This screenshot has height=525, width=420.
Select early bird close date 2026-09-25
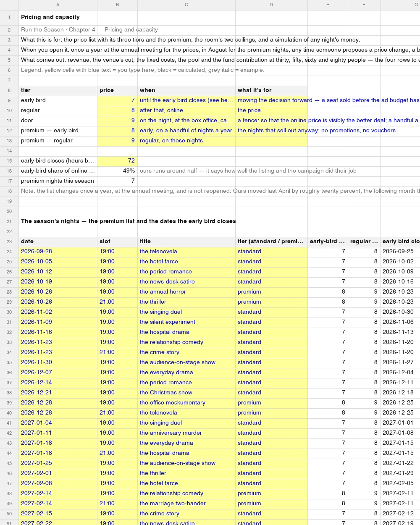(400, 252)
